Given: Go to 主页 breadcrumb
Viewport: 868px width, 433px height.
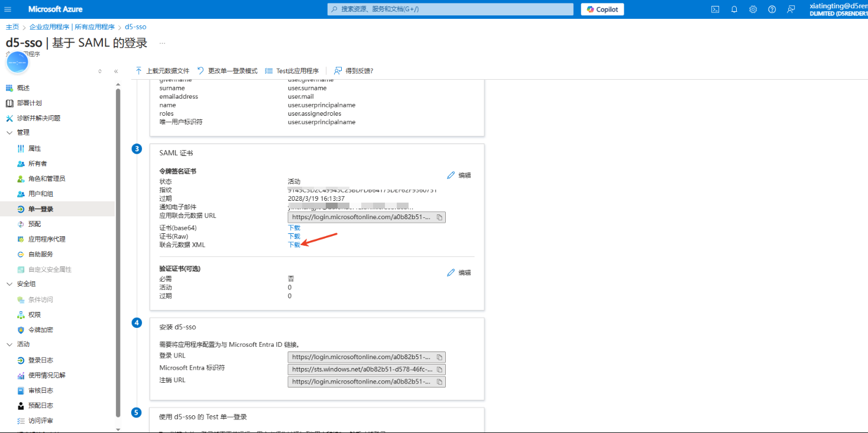Looking at the screenshot, I should (x=12, y=27).
